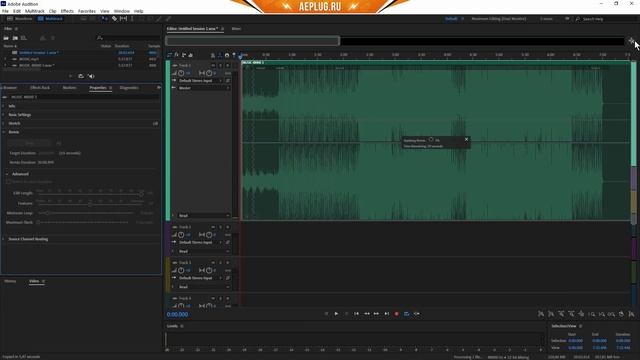Move playhead to next marker
The width and height of the screenshot is (640, 360).
click(x=387, y=314)
